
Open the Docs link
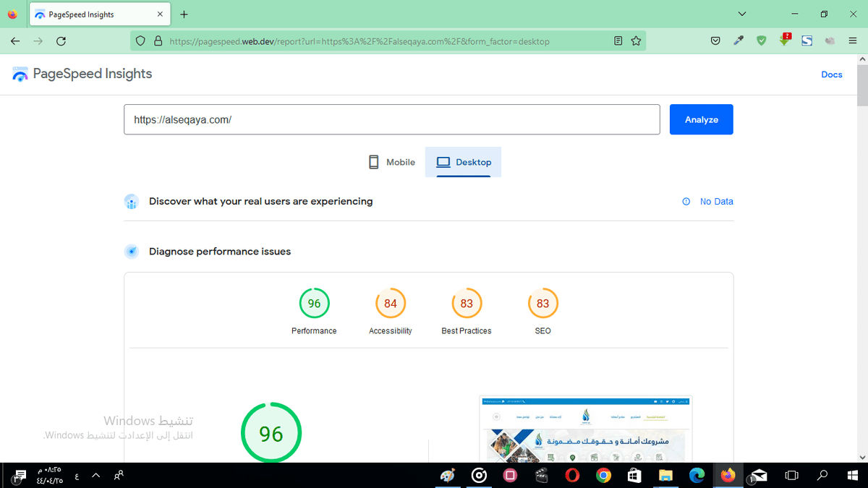pyautogui.click(x=832, y=74)
